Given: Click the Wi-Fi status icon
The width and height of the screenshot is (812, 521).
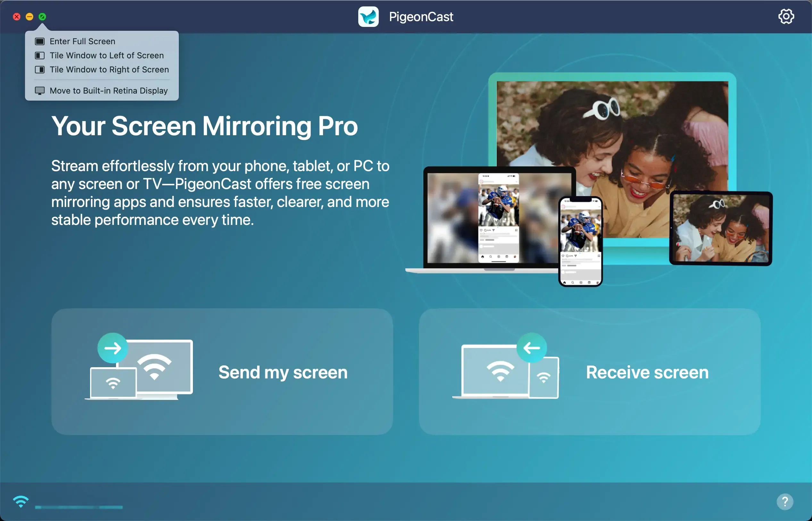Looking at the screenshot, I should [x=21, y=502].
